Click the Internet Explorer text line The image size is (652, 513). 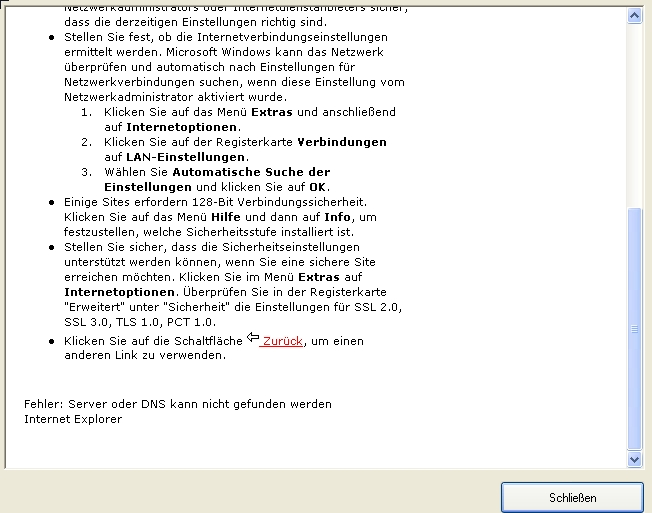point(73,419)
